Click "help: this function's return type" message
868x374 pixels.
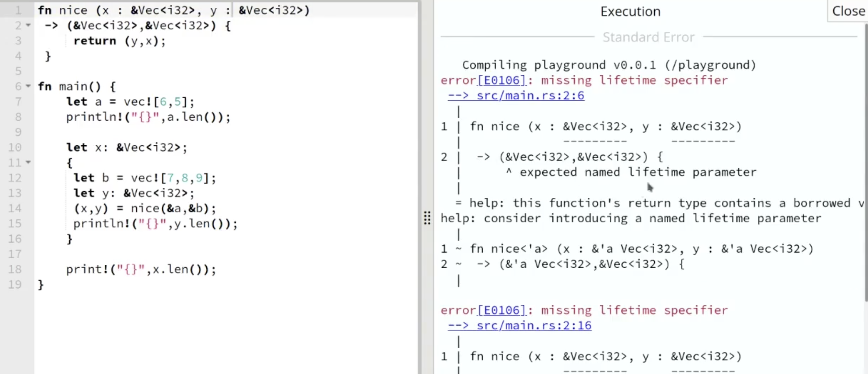point(659,203)
